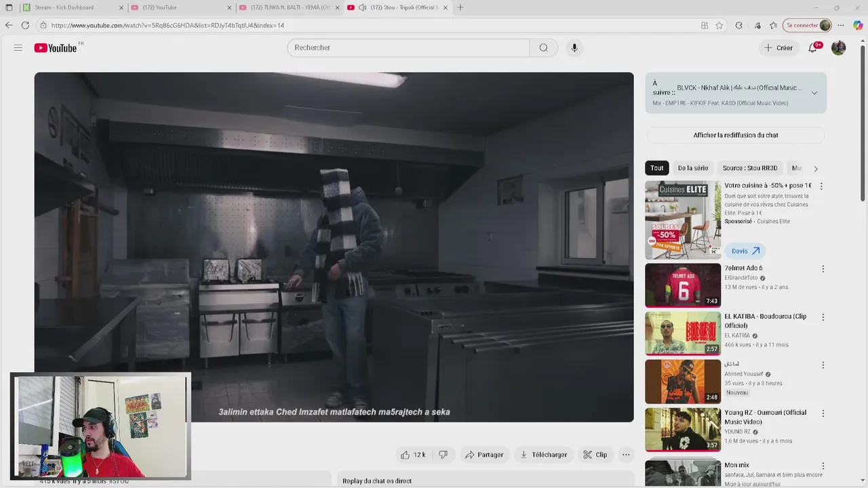The image size is (868, 488).
Task: Mute the tab via speaker icon on Stou tab
Action: pyautogui.click(x=363, y=7)
